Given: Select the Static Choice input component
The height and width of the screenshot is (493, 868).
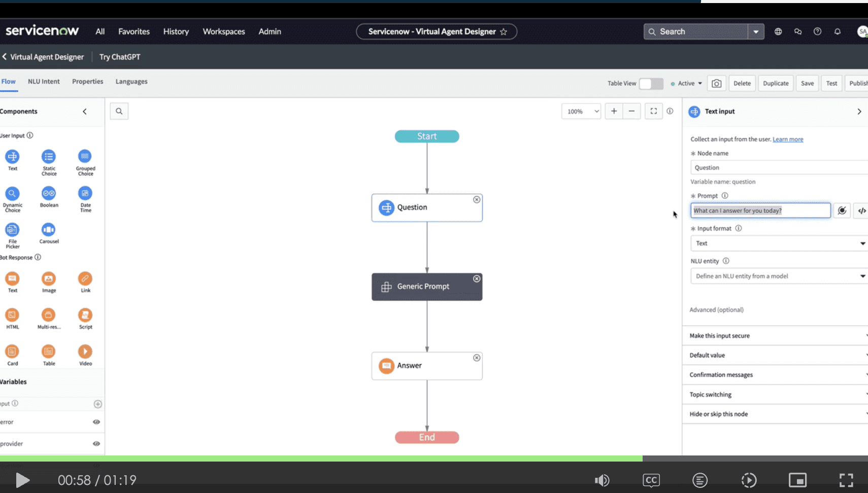Looking at the screenshot, I should tap(49, 157).
